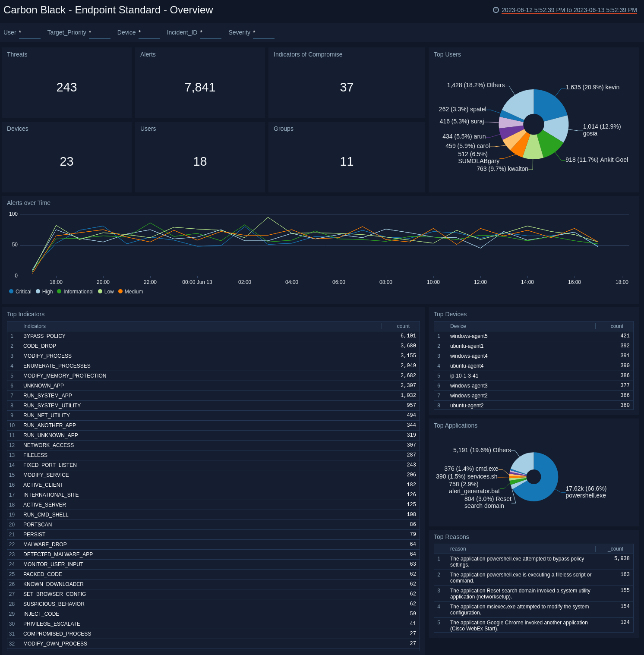
Task: Toggle the Low legend entry
Action: (x=106, y=291)
